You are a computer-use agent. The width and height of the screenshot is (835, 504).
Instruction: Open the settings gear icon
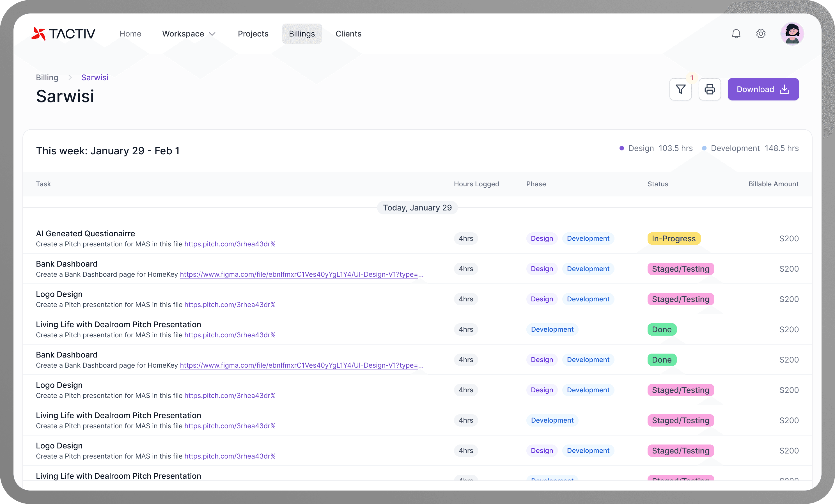[x=761, y=34]
